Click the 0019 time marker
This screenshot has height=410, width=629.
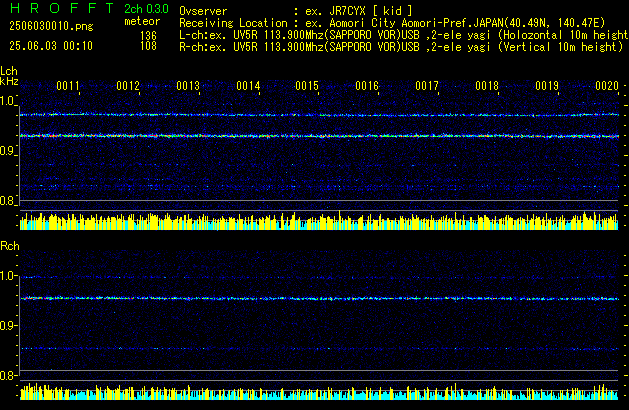point(547,86)
